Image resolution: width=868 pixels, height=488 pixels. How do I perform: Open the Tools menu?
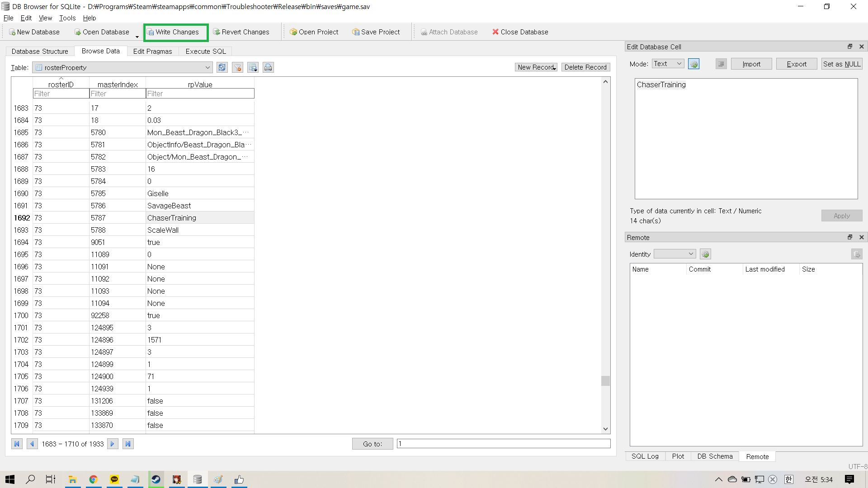click(67, 18)
